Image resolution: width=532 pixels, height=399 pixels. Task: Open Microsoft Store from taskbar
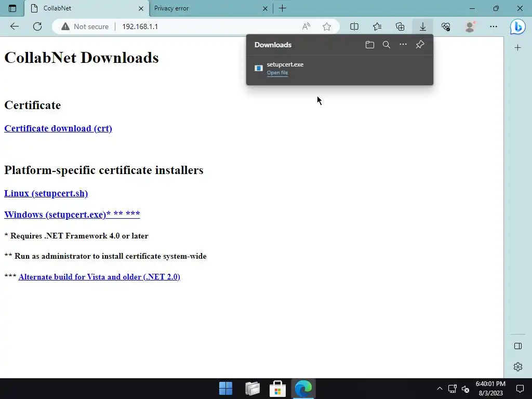pos(277,389)
